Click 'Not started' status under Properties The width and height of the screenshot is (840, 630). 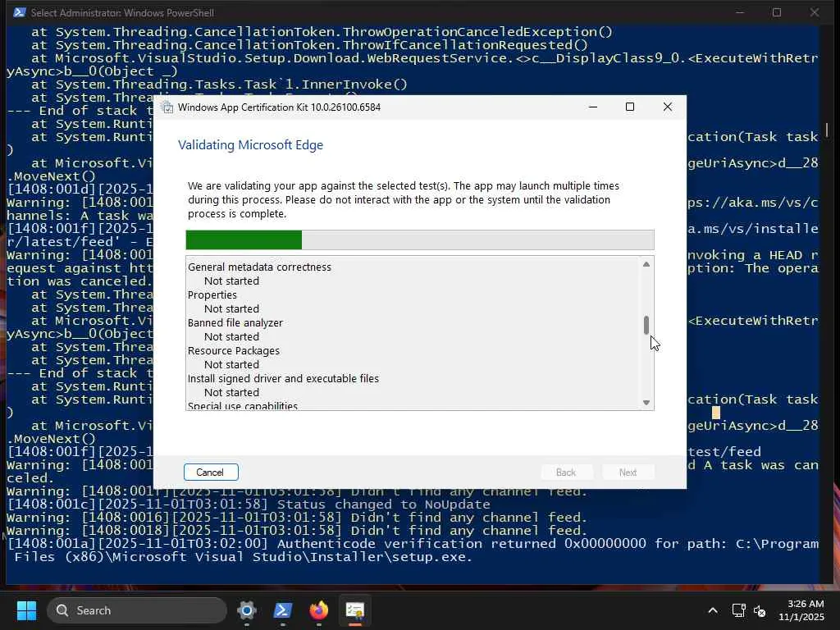[231, 308]
